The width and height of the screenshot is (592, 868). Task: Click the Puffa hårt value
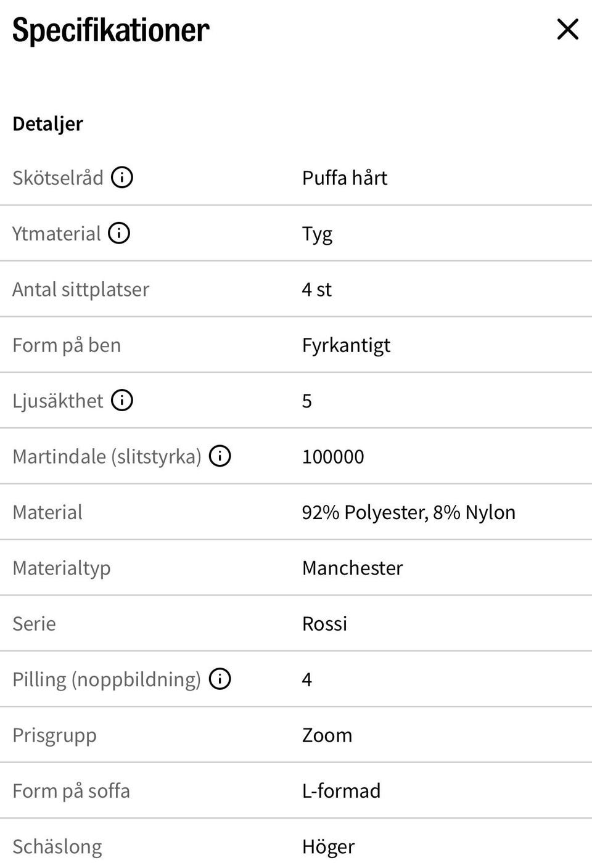(x=345, y=178)
